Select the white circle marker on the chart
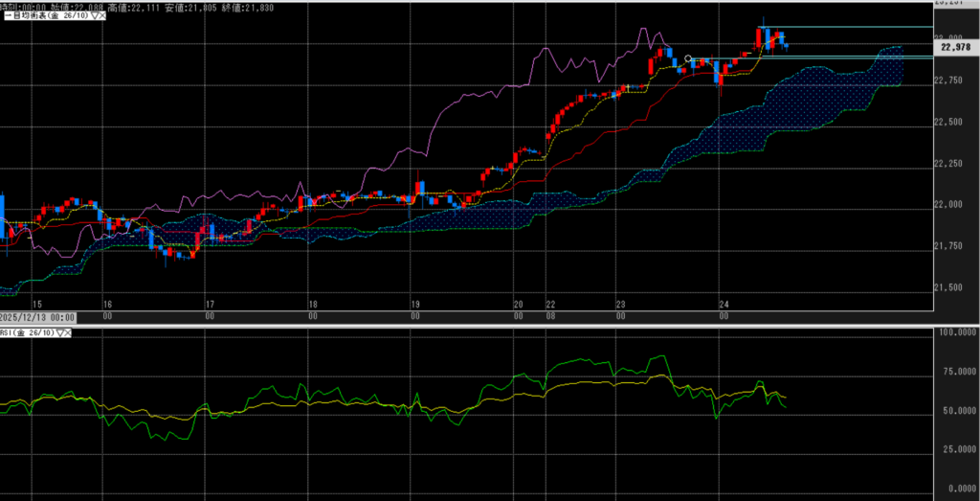 (688, 58)
